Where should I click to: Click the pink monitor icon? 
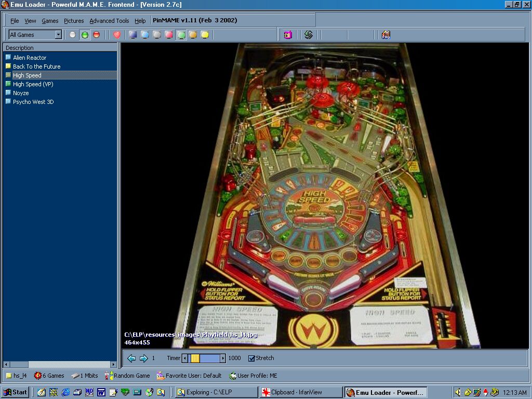(x=169, y=35)
